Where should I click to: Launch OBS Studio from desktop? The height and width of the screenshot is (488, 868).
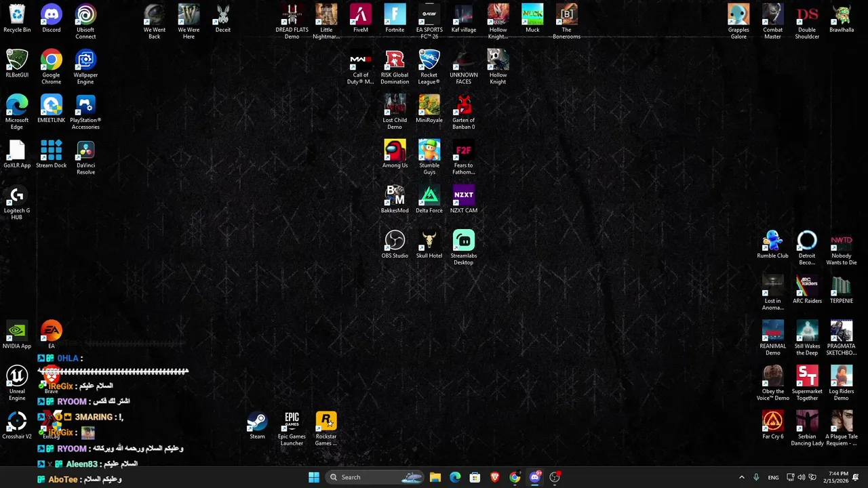(x=395, y=245)
